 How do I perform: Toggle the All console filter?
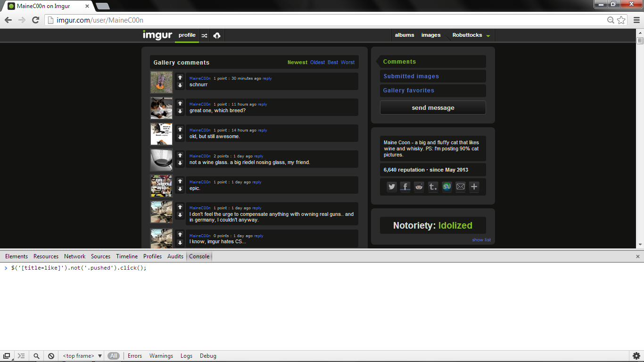114,356
